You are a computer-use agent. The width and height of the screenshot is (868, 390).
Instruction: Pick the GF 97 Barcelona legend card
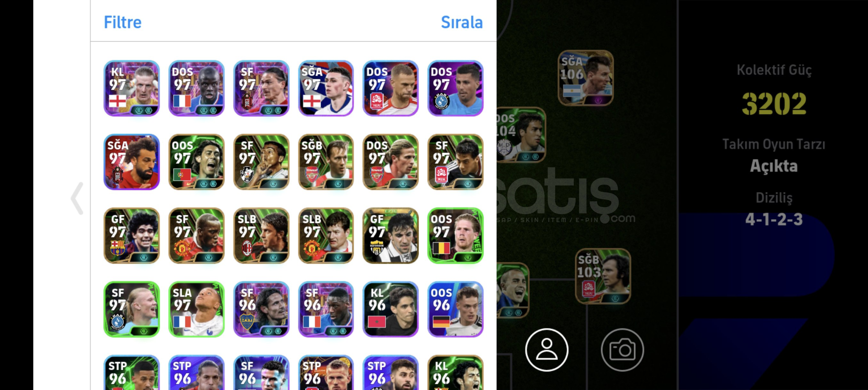[132, 235]
